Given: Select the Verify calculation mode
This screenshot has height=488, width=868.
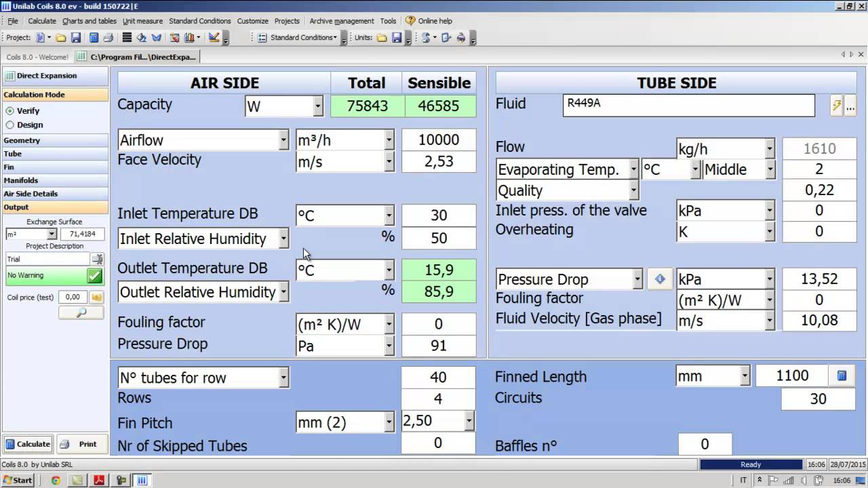Looking at the screenshot, I should pos(10,110).
